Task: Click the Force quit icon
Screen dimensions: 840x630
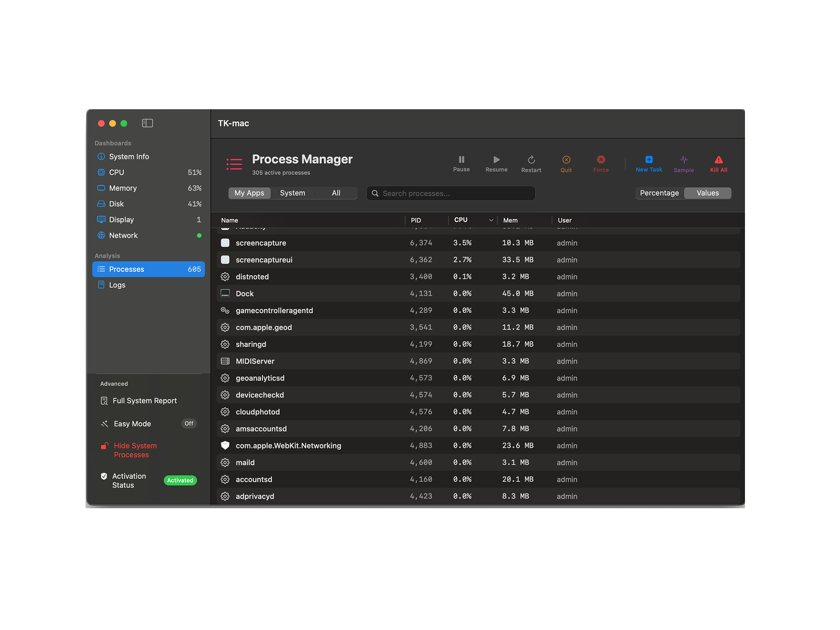Action: (601, 160)
